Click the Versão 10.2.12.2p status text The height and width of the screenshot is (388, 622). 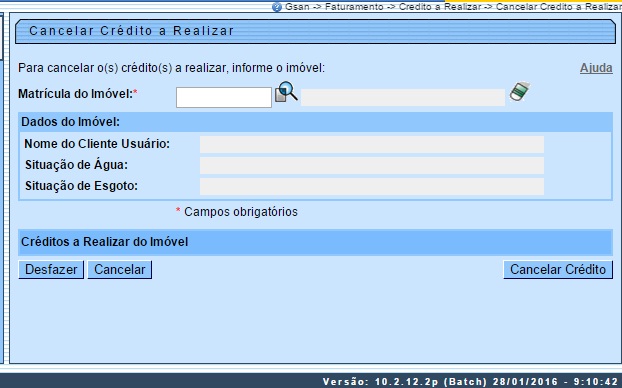point(470,382)
